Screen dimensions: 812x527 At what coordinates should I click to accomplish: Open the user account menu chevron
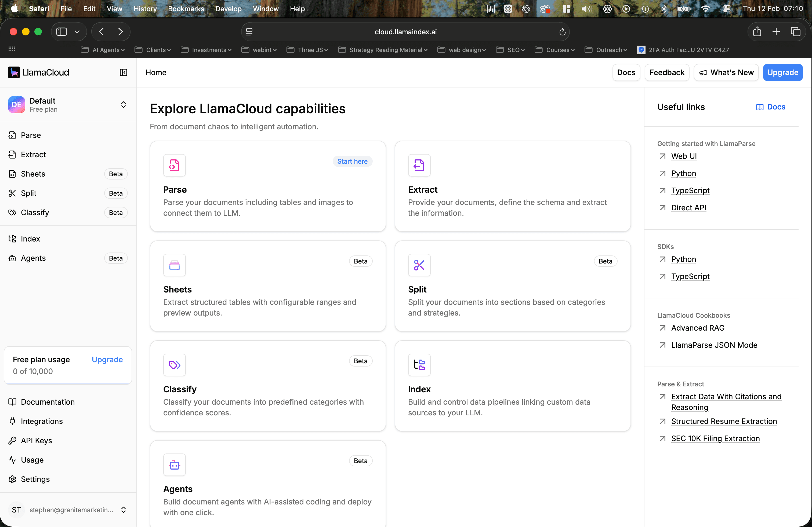point(124,510)
